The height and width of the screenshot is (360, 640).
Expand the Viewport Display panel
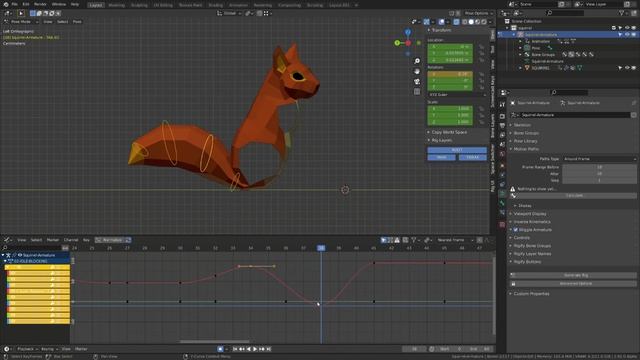(x=530, y=214)
